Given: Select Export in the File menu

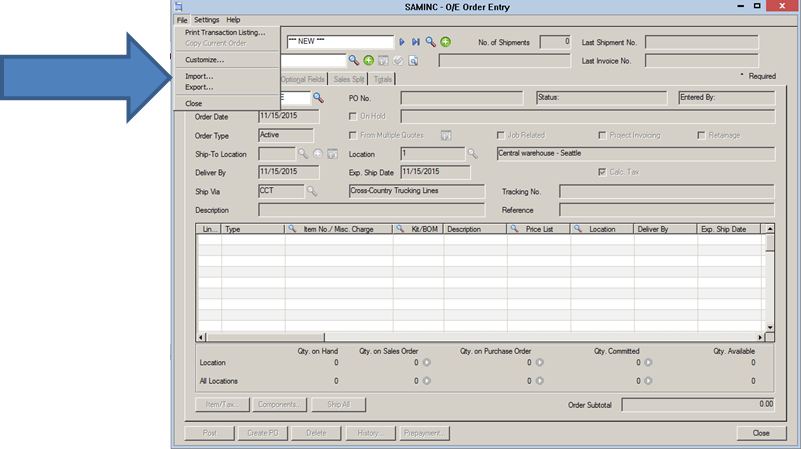Looking at the screenshot, I should click(x=199, y=87).
